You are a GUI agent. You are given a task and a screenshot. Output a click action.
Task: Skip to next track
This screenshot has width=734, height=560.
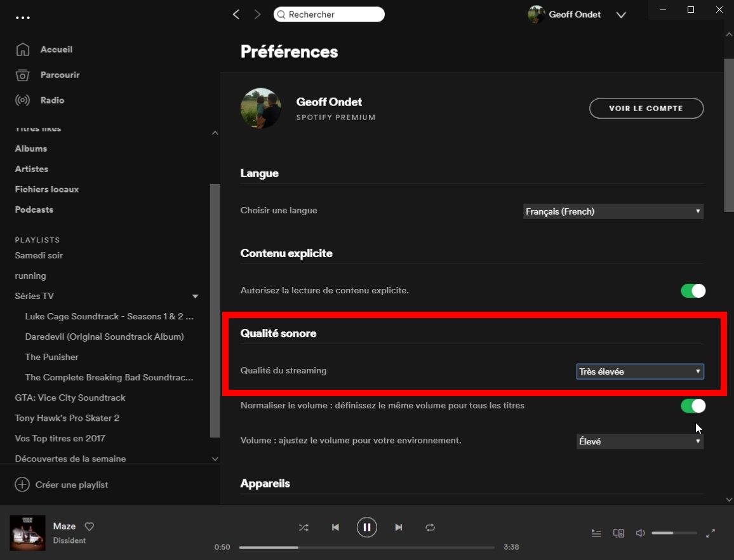(x=398, y=528)
